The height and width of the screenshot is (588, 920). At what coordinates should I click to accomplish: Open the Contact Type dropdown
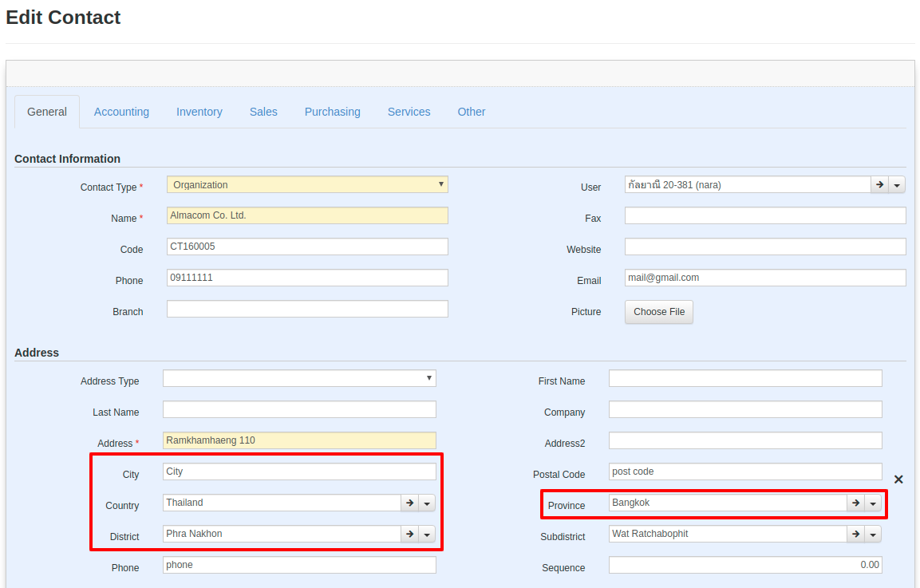(x=307, y=185)
